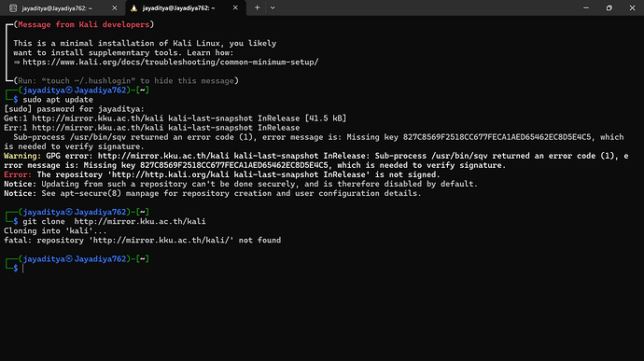Screen dimensions: 644x361
Task: Click the red 'Error:' label
Action: tap(18, 174)
